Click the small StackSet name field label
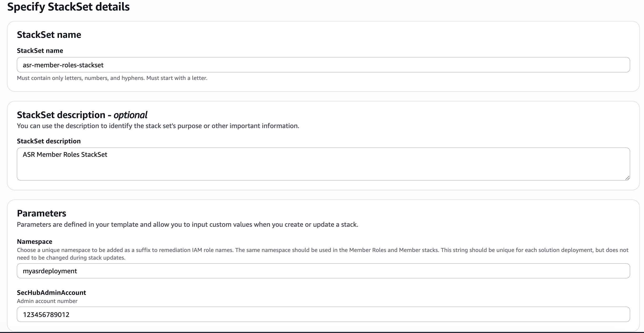The width and height of the screenshot is (644, 333). [x=40, y=51]
